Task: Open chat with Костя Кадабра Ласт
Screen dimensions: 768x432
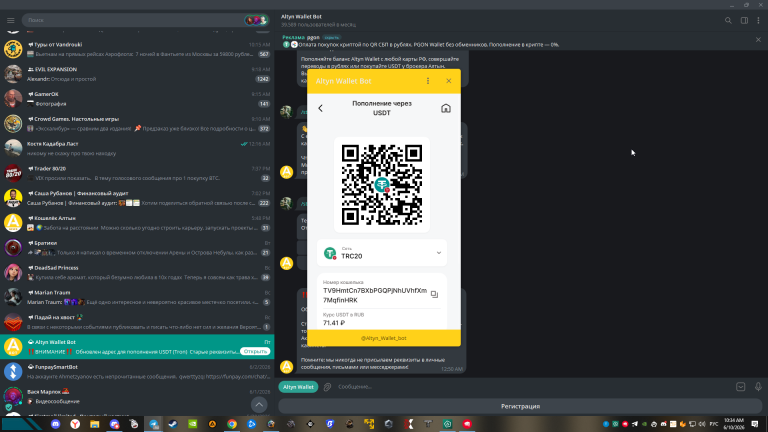Action: point(137,148)
